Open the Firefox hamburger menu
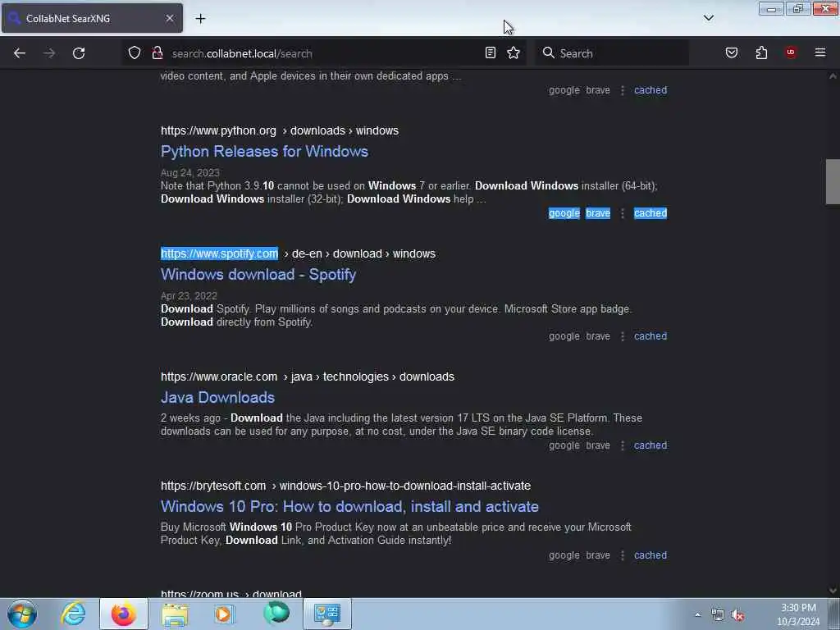The image size is (840, 630). click(x=820, y=52)
